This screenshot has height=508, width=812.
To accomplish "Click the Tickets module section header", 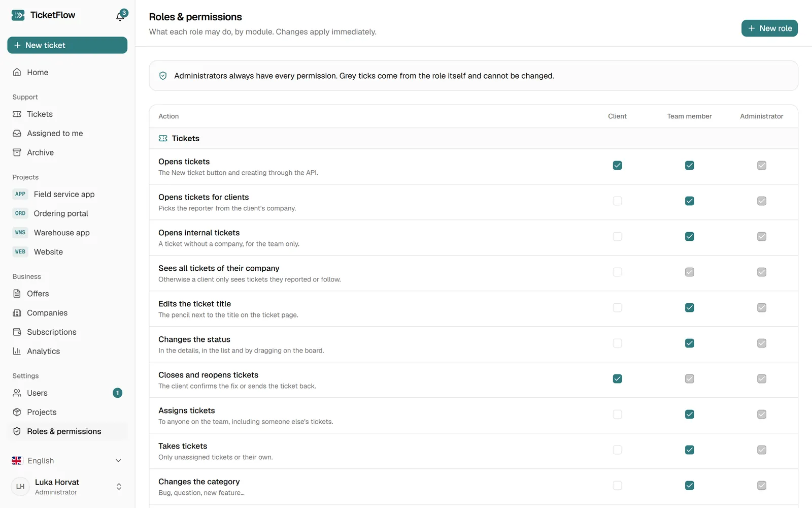I will coord(473,138).
